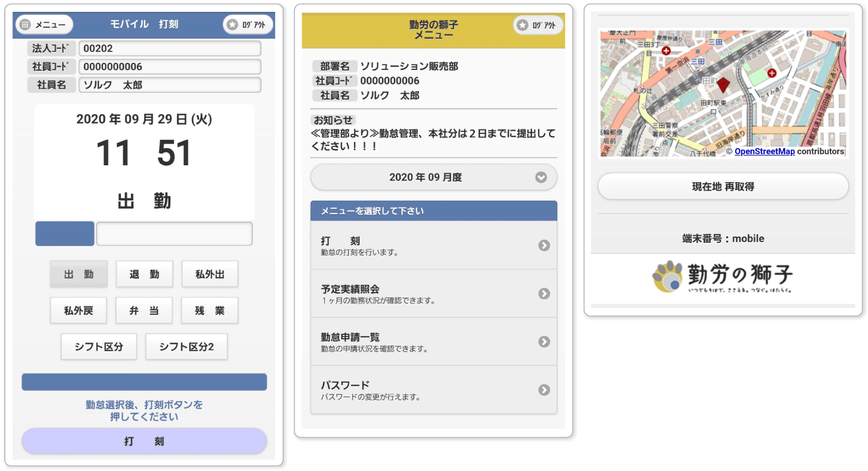
Task: Click the arrow icon in 勤怠申請一覧 row
Action: pyautogui.click(x=544, y=342)
